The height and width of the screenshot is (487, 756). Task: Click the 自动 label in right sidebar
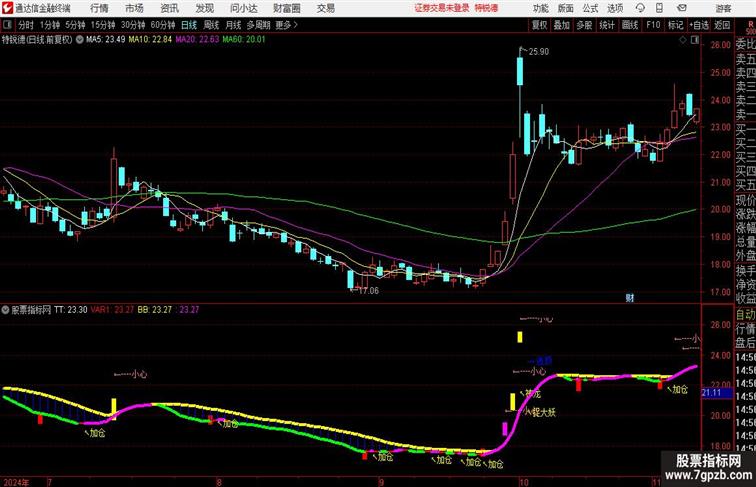click(745, 314)
